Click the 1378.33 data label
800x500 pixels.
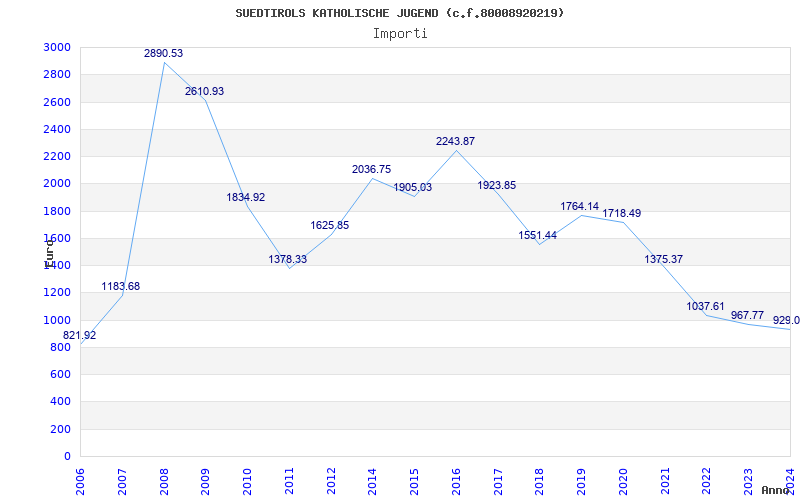tap(288, 259)
